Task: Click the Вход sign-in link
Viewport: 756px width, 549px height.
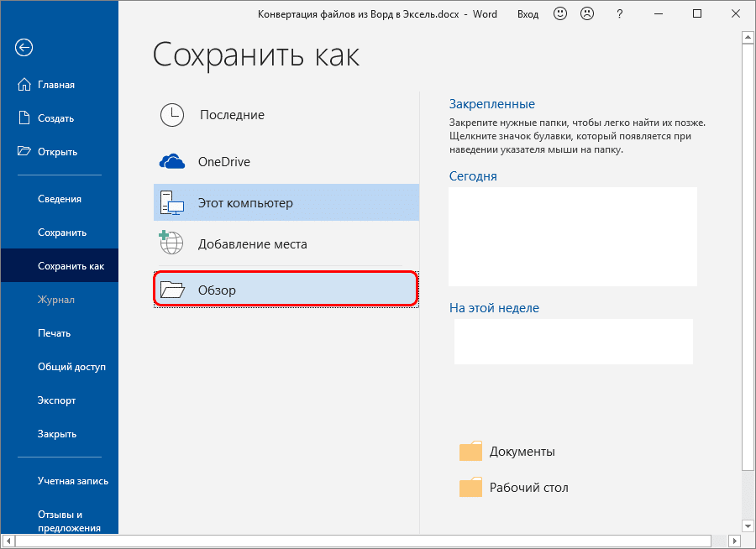Action: click(x=528, y=13)
